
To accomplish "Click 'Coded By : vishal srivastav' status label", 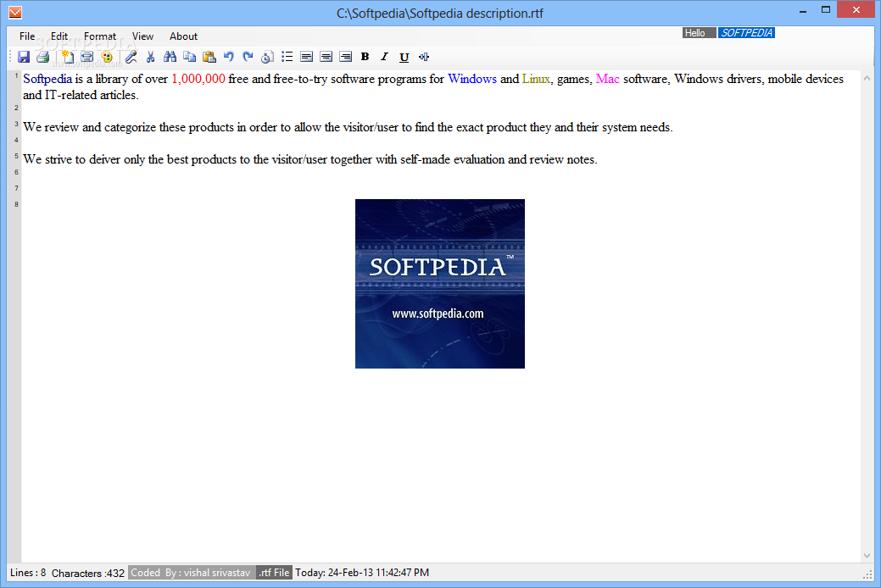I will [192, 573].
